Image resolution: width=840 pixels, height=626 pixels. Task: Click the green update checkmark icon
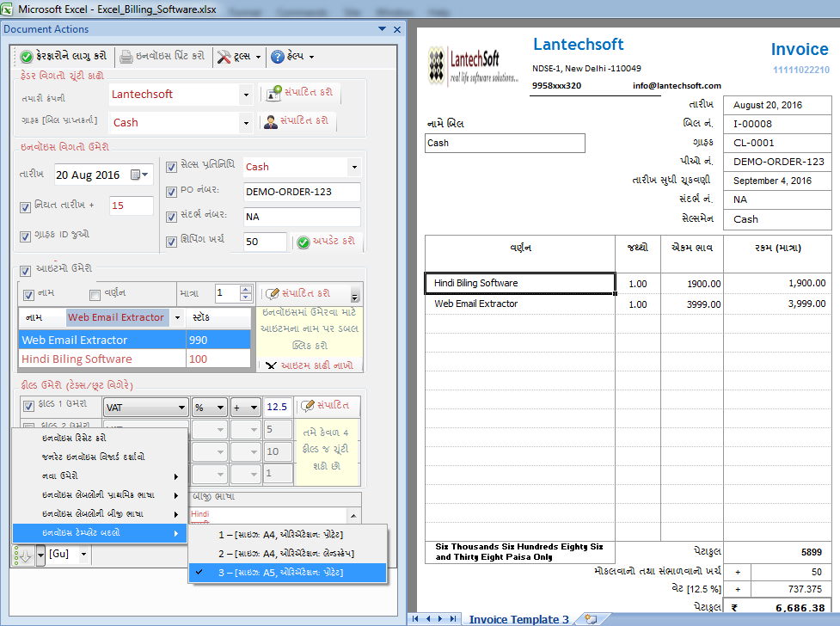click(304, 242)
